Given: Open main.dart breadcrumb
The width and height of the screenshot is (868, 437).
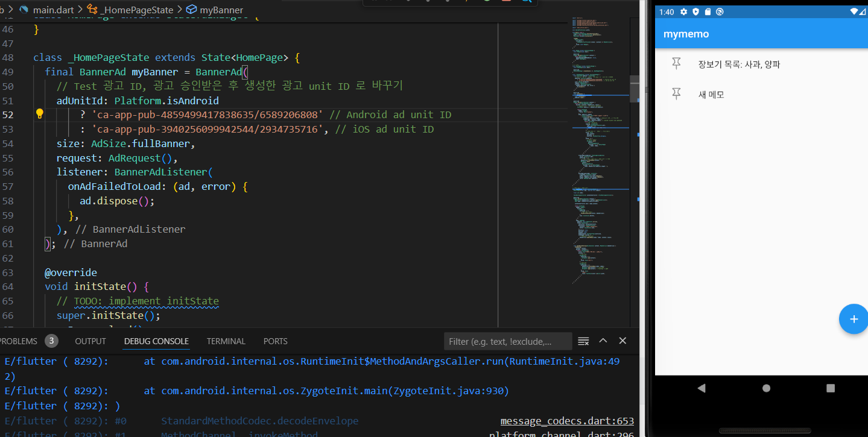Looking at the screenshot, I should (x=54, y=10).
